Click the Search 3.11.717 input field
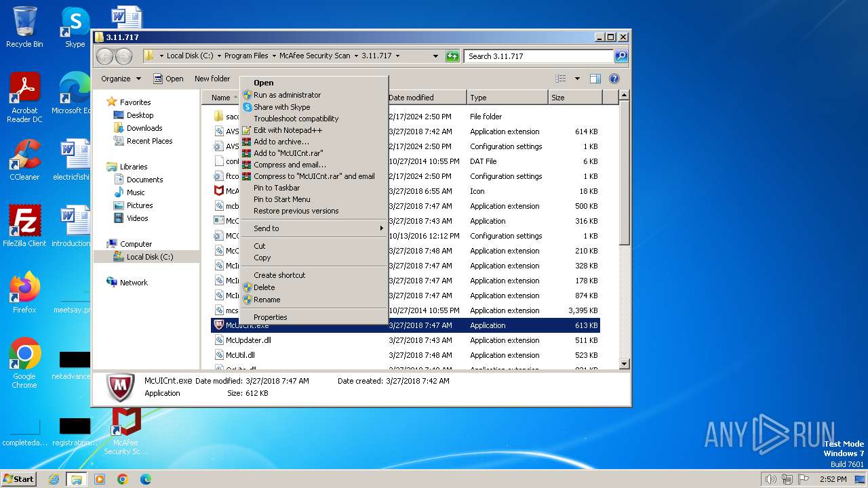Screen dimensions: 868x488 point(539,56)
